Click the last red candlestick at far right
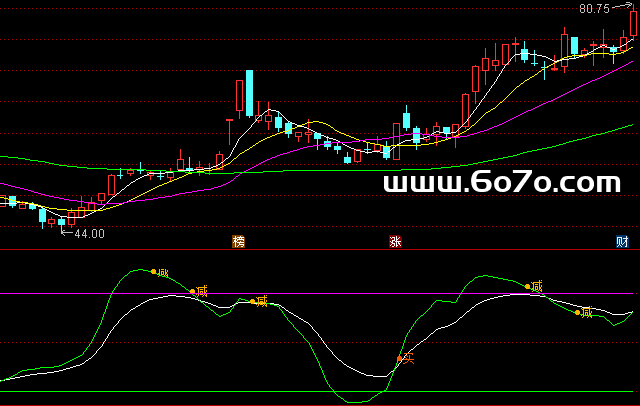The height and width of the screenshot is (406, 640). [x=634, y=22]
